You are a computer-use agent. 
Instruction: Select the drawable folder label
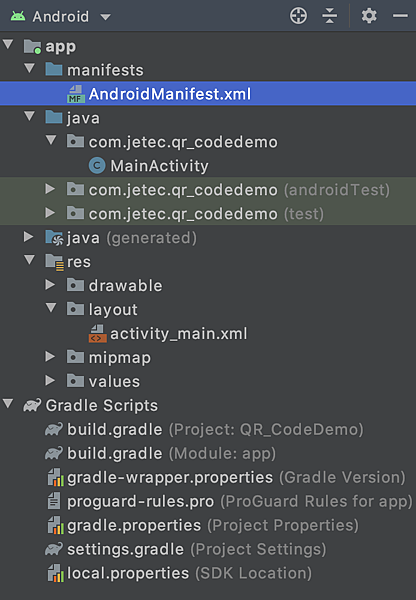[126, 286]
